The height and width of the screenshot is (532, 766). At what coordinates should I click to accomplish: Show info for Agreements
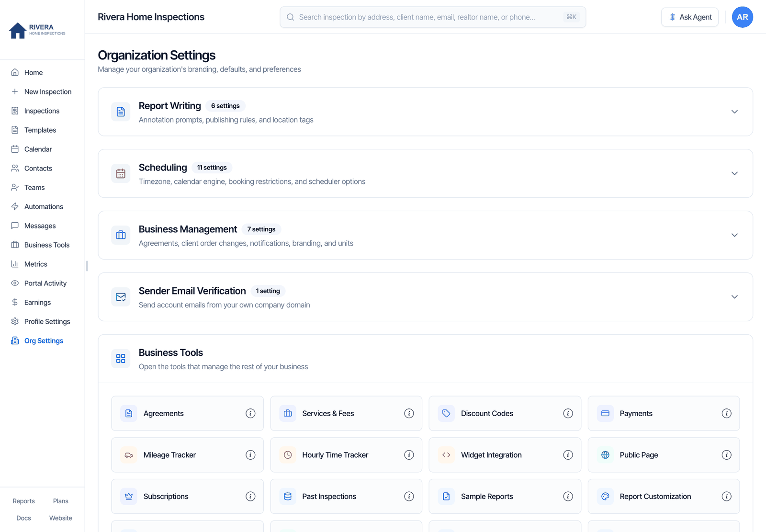point(250,413)
